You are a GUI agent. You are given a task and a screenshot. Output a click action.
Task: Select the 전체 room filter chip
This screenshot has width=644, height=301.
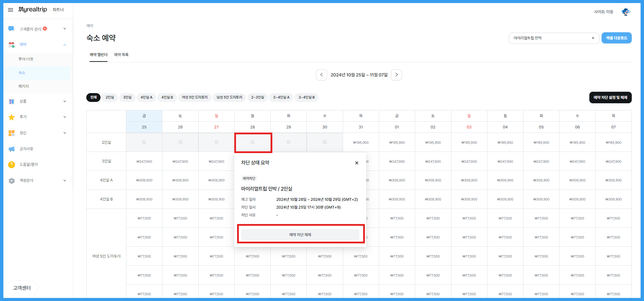pyautogui.click(x=93, y=98)
